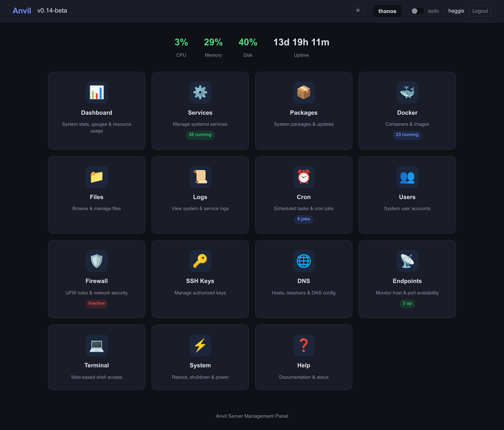
Task: Click 'Documentation & about' description
Action: [x=303, y=377]
